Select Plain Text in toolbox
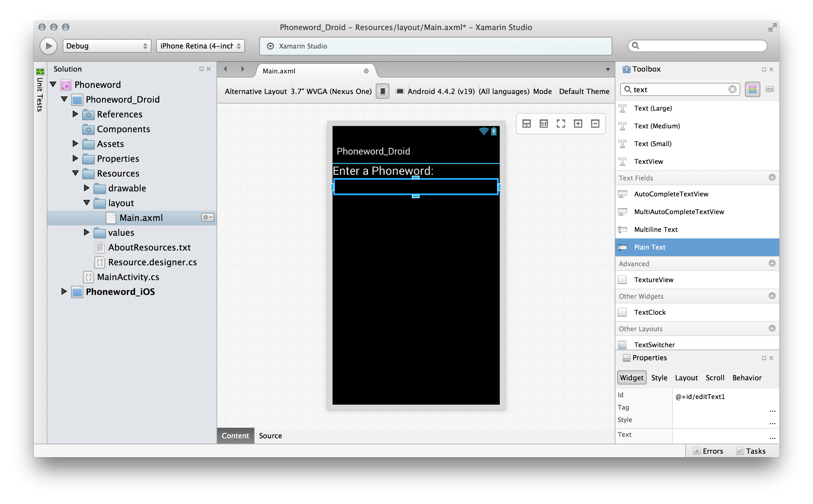This screenshot has height=504, width=813. pyautogui.click(x=649, y=247)
